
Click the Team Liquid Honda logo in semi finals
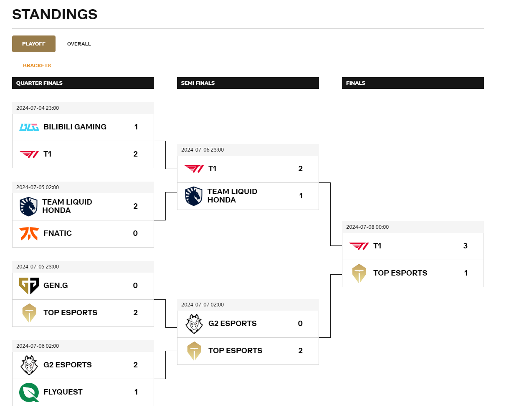194,196
